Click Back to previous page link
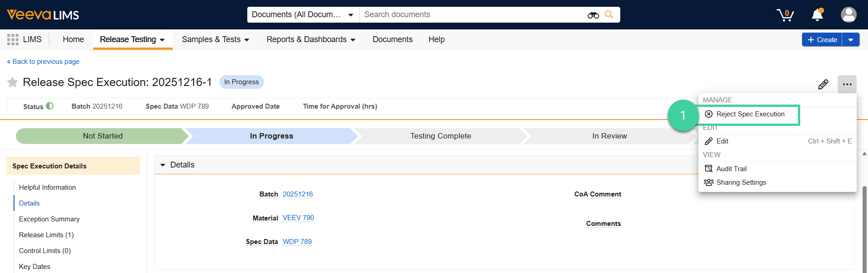 [43, 62]
